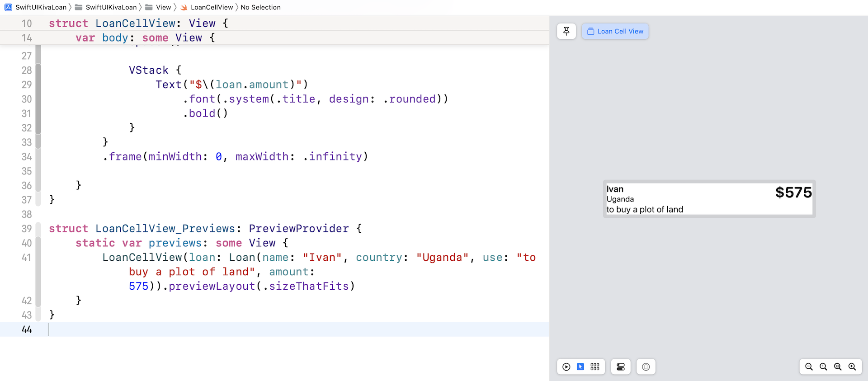This screenshot has height=381, width=868.
Task: Open the View folder breadcrumb
Action: [163, 7]
